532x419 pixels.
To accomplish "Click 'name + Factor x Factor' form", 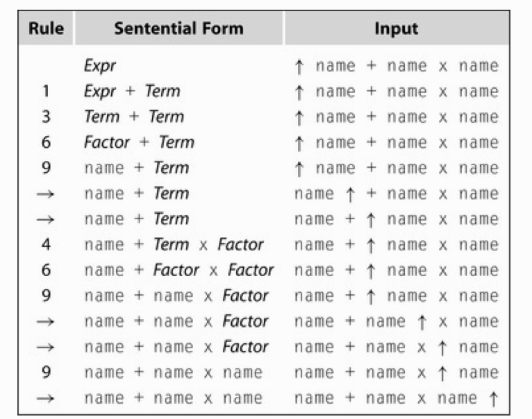I will (178, 270).
